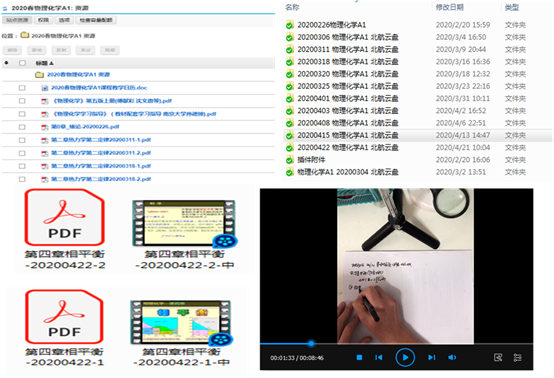The image size is (554, 378).
Task: Open the 第四章相平衡-20200422-2 PDF icon
Action: coord(65,217)
